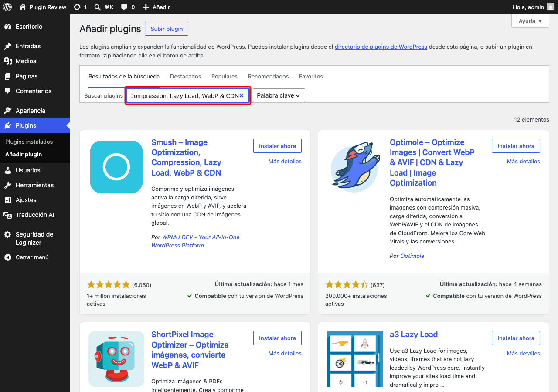Click the Plugins plug icon
558x392 pixels.
8,125
